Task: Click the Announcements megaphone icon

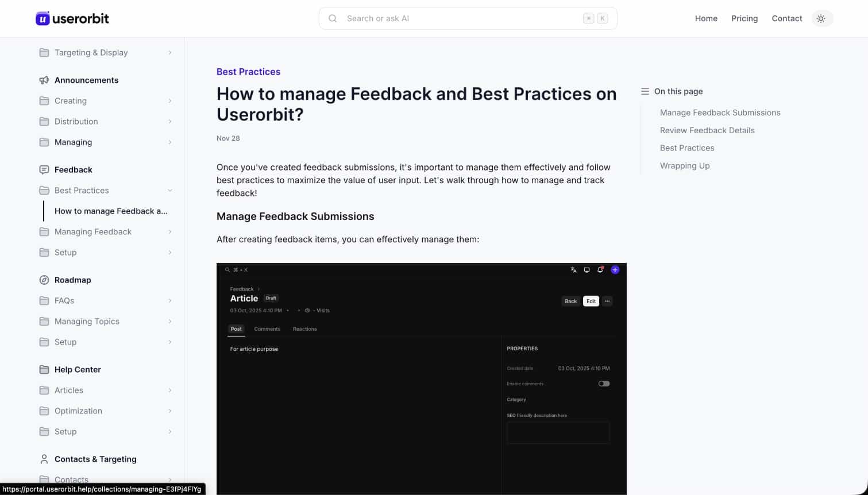Action: 44,80
